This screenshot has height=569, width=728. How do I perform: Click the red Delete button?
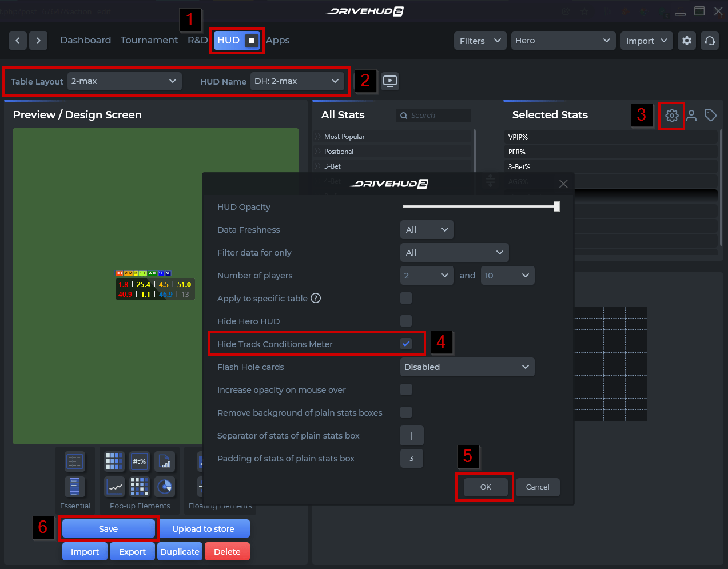pyautogui.click(x=227, y=551)
